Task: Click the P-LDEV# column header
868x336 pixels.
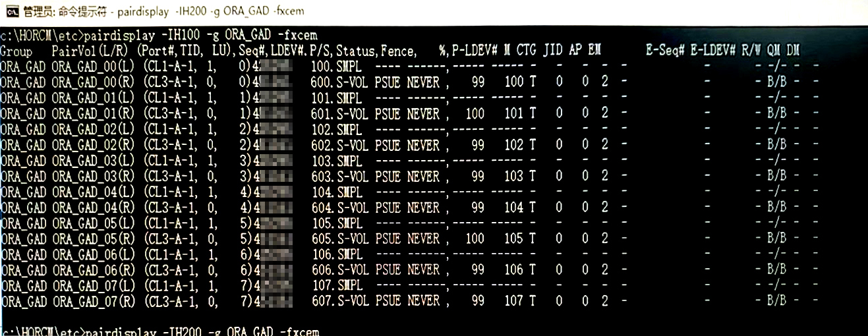Action: [474, 51]
